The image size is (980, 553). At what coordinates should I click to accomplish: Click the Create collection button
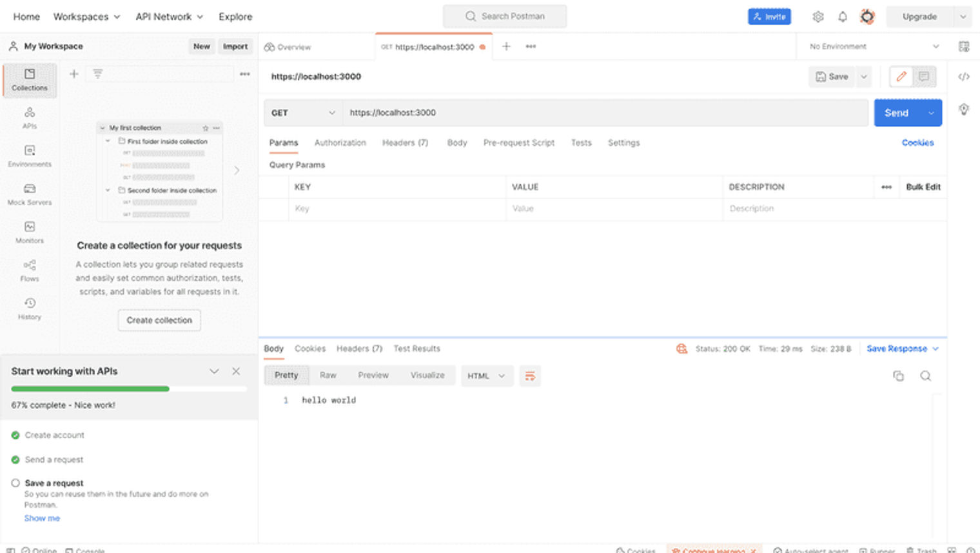[159, 320]
